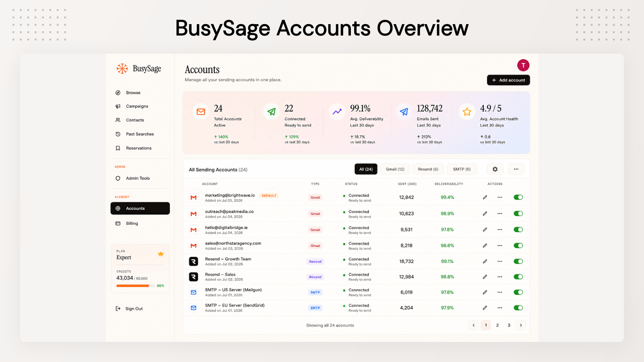644x362 pixels.
Task: Edit SMTP – EU Server (SendGrid) account
Action: tap(485, 308)
